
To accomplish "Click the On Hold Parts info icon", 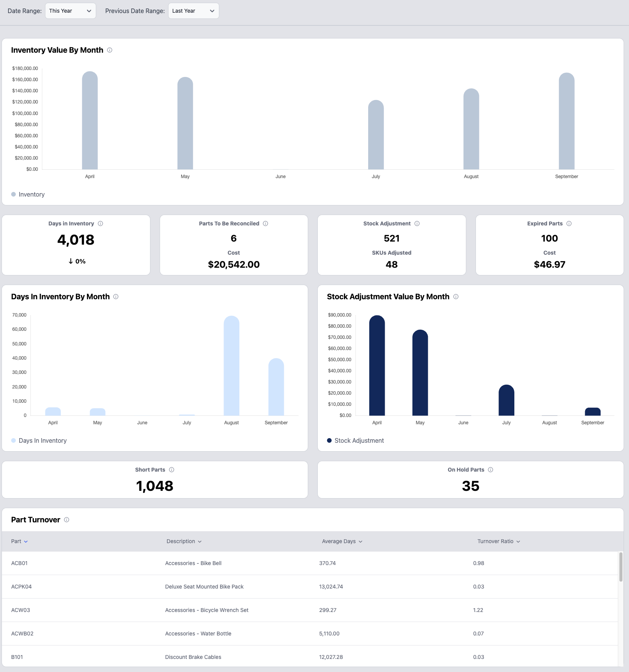I will pos(490,470).
